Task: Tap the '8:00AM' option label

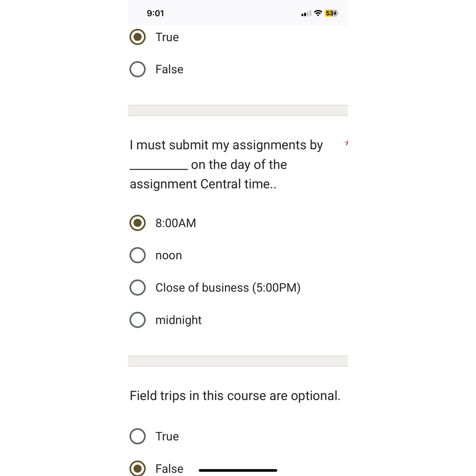Action: coord(176,223)
